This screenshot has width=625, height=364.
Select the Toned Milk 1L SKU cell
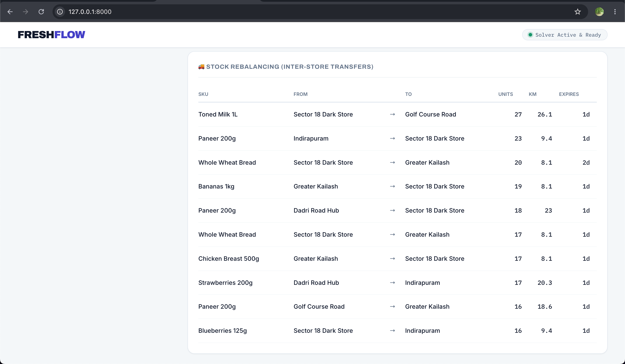[218, 114]
